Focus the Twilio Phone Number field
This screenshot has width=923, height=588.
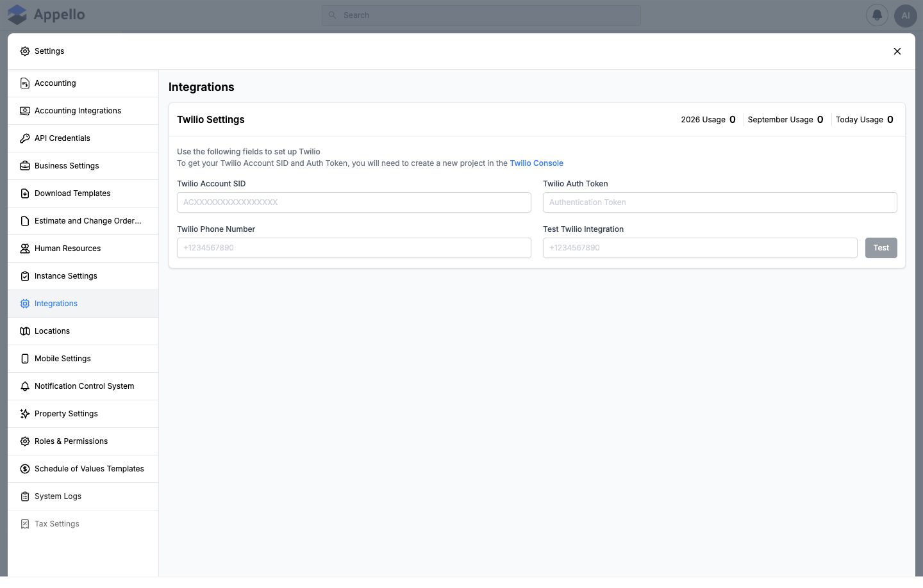pyautogui.click(x=354, y=248)
